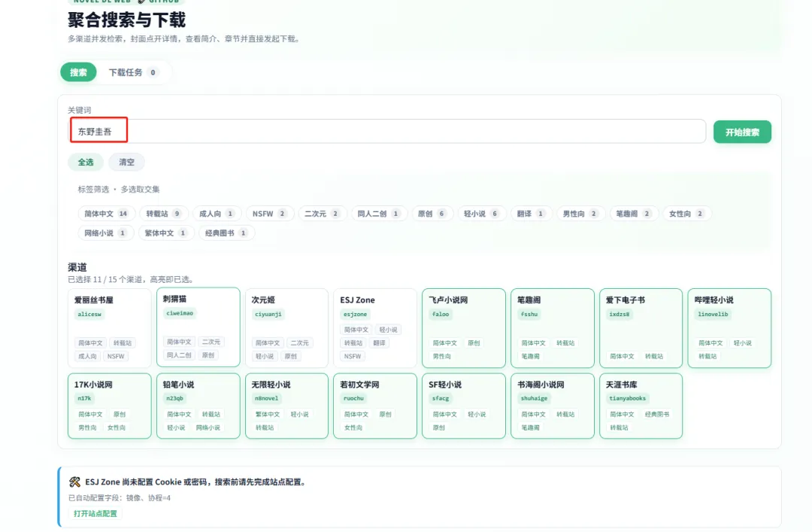The width and height of the screenshot is (812, 532).
Task: Toggle the 同人二创 1 filter chip
Action: 379,214
